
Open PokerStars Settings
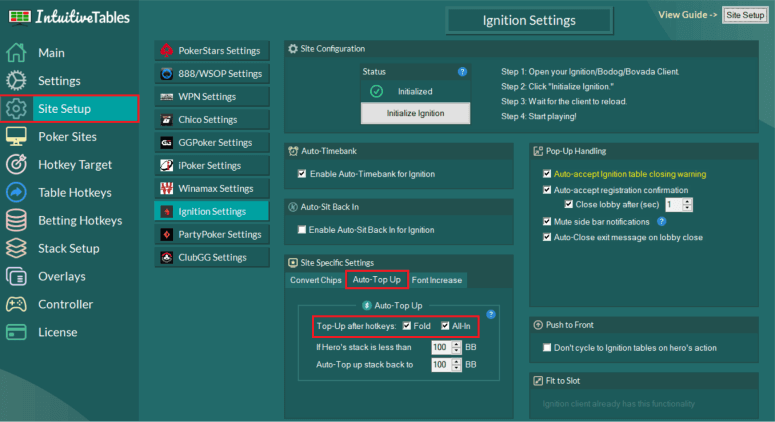(x=212, y=50)
